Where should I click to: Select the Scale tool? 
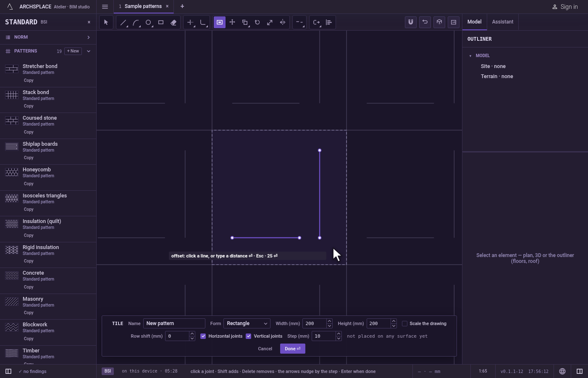click(270, 22)
